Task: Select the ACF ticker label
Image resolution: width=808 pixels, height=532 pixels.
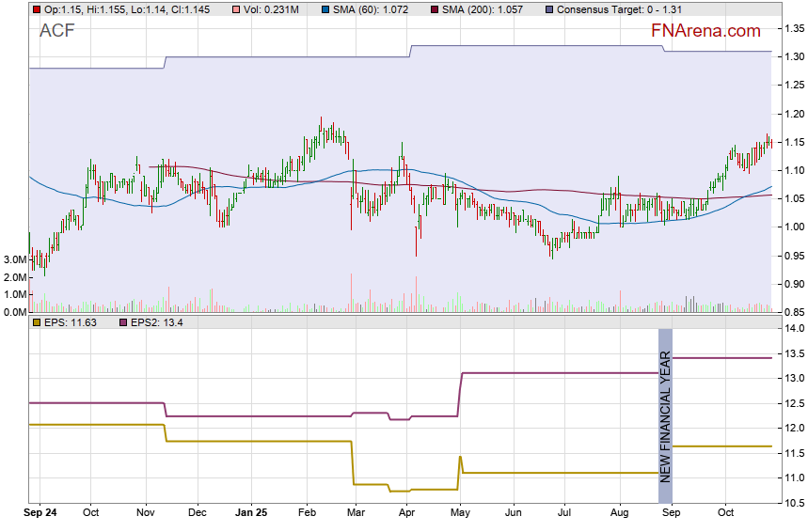Action: (56, 31)
